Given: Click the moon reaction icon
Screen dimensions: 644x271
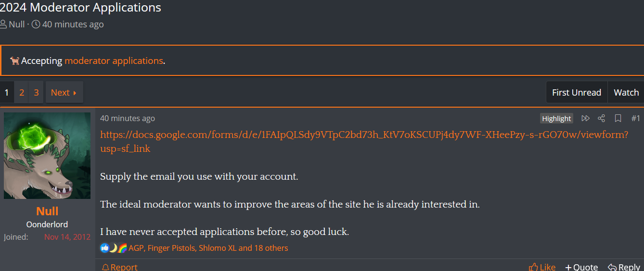Looking at the screenshot, I should click(x=114, y=248).
